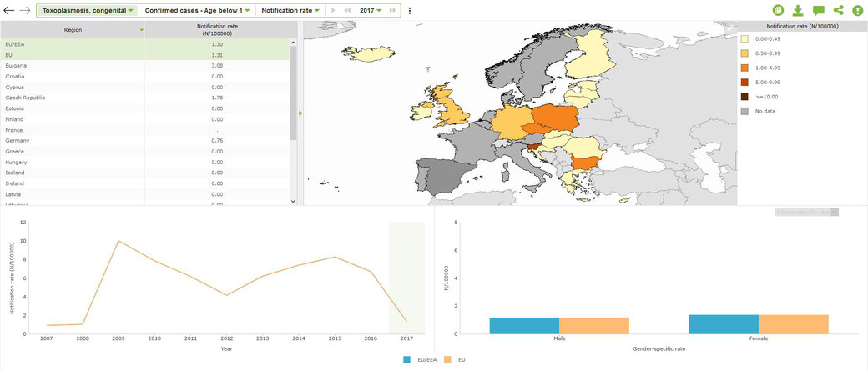
Task: Select the Greece row
Action: pyautogui.click(x=144, y=151)
